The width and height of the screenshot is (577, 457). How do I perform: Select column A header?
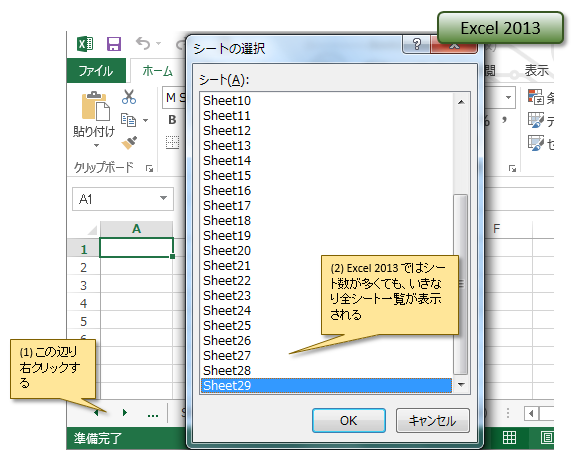pos(136,228)
